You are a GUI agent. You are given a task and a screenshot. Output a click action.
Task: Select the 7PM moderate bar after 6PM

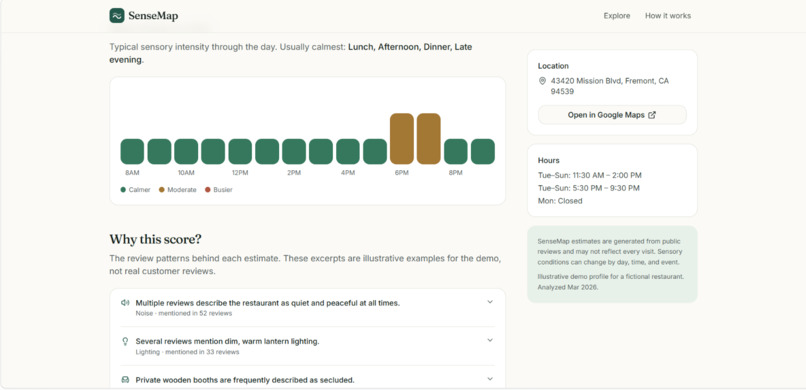pos(428,139)
